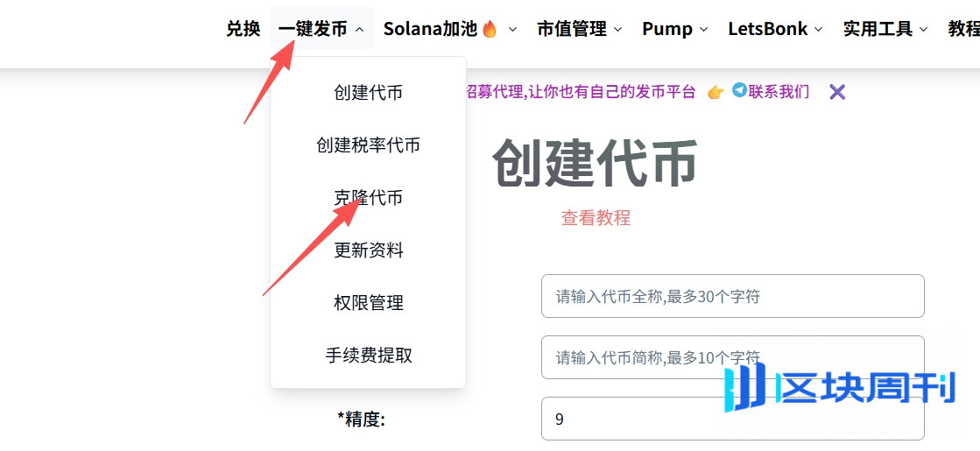Select 克隆代币 in the dropdown menu
The height and width of the screenshot is (451, 980).
[x=368, y=198]
